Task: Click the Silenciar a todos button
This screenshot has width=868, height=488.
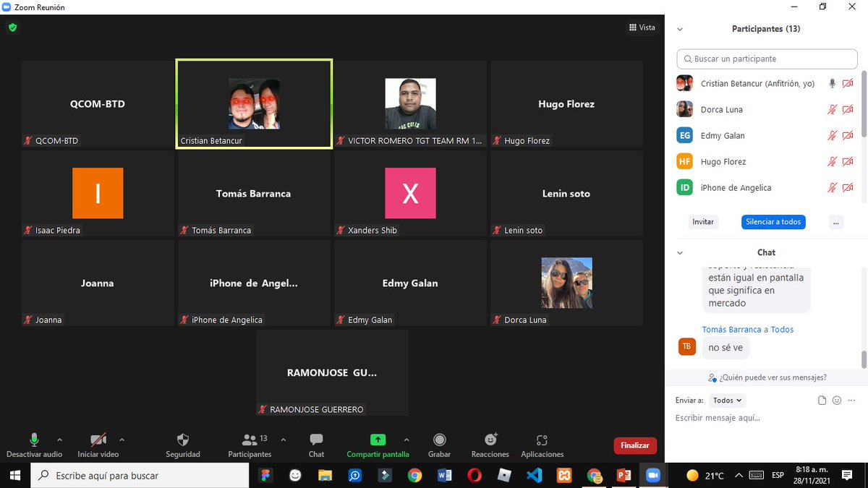Action: pos(773,222)
